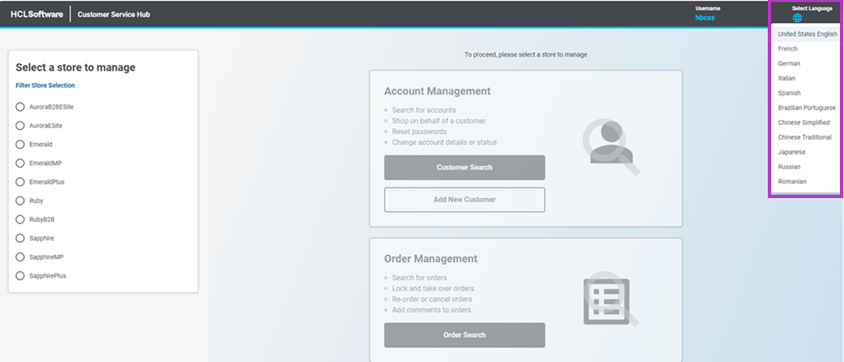Select United States English option

pos(806,34)
